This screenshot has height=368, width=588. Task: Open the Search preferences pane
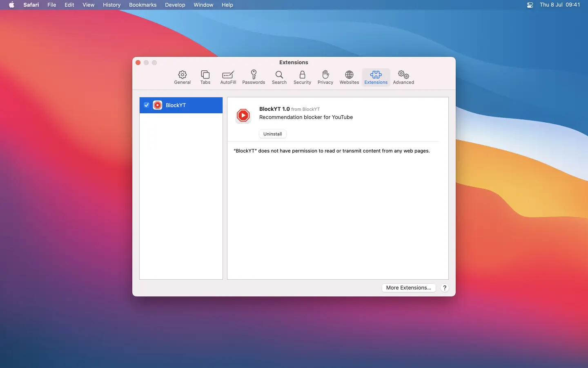tap(279, 77)
